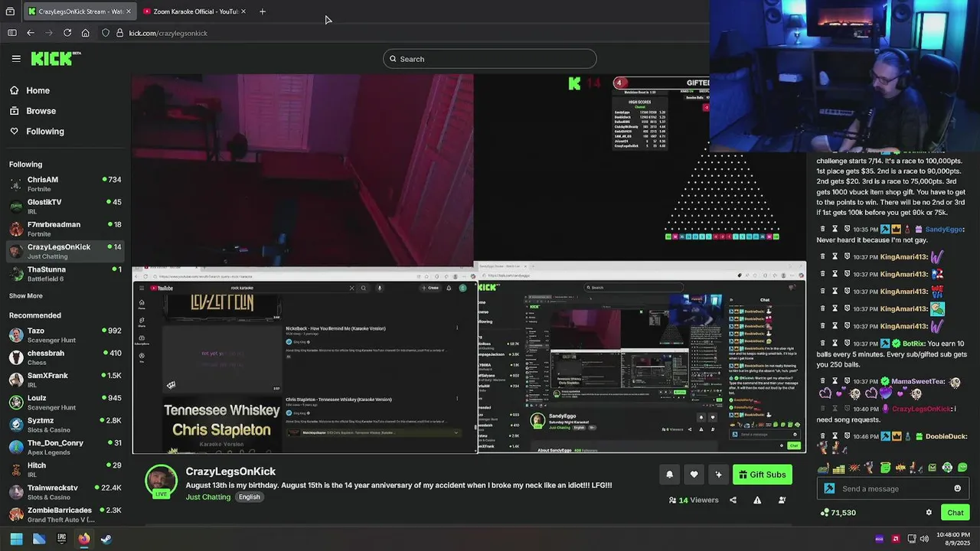The image size is (980, 551).
Task: Open the Hitch IRL channel
Action: [65, 470]
